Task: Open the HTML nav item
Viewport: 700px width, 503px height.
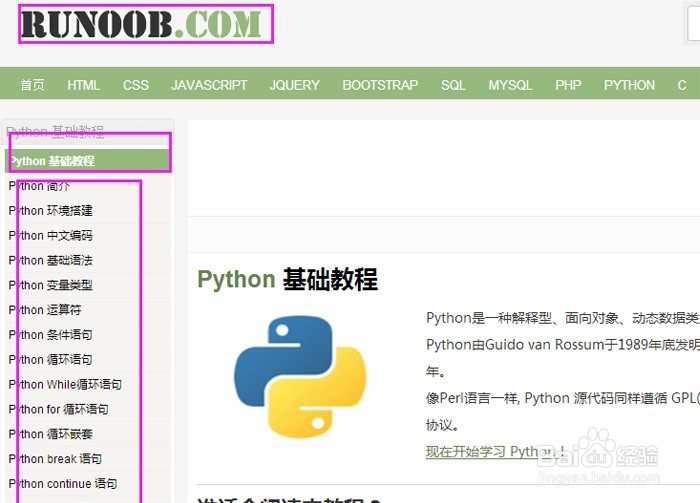Action: (x=83, y=85)
